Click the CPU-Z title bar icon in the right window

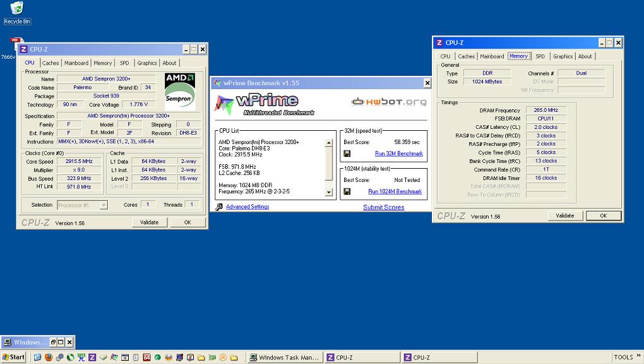[x=439, y=43]
